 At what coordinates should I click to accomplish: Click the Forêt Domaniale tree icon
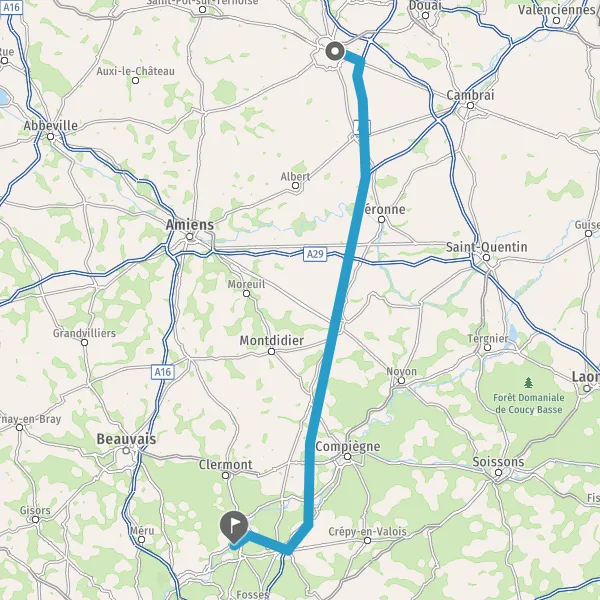point(528,382)
